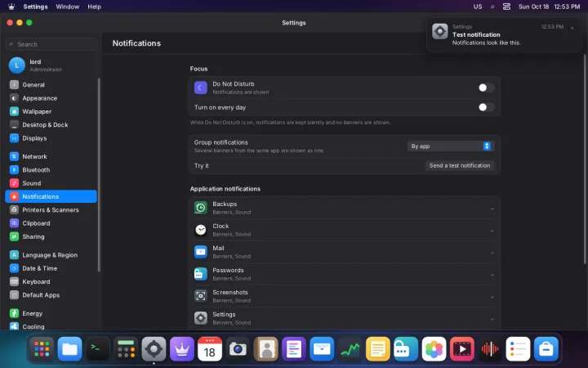
Task: Open Energy settings pane
Action: point(51,313)
